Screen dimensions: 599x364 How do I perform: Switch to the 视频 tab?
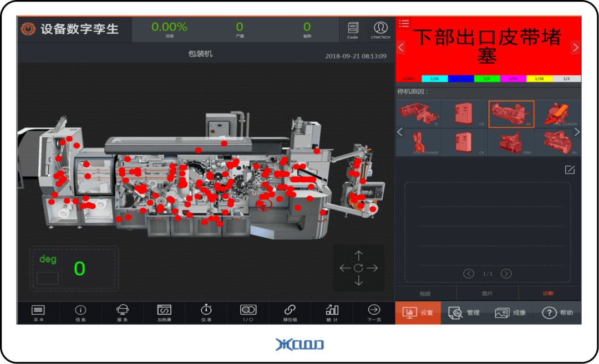coord(425,294)
